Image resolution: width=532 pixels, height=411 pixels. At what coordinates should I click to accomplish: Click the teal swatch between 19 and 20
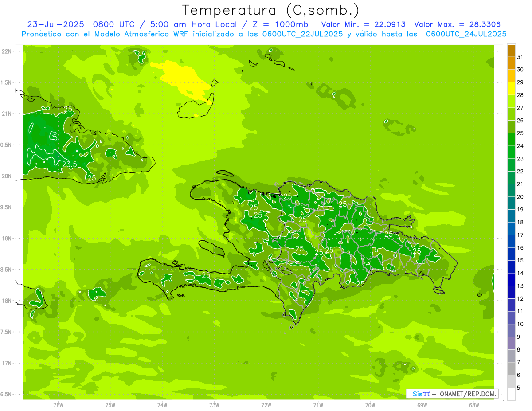tap(511, 204)
